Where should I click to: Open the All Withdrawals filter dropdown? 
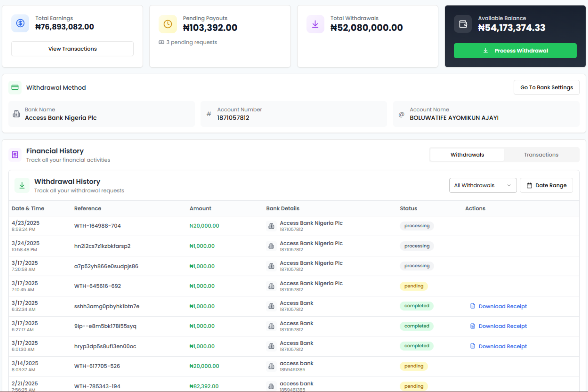(x=482, y=185)
